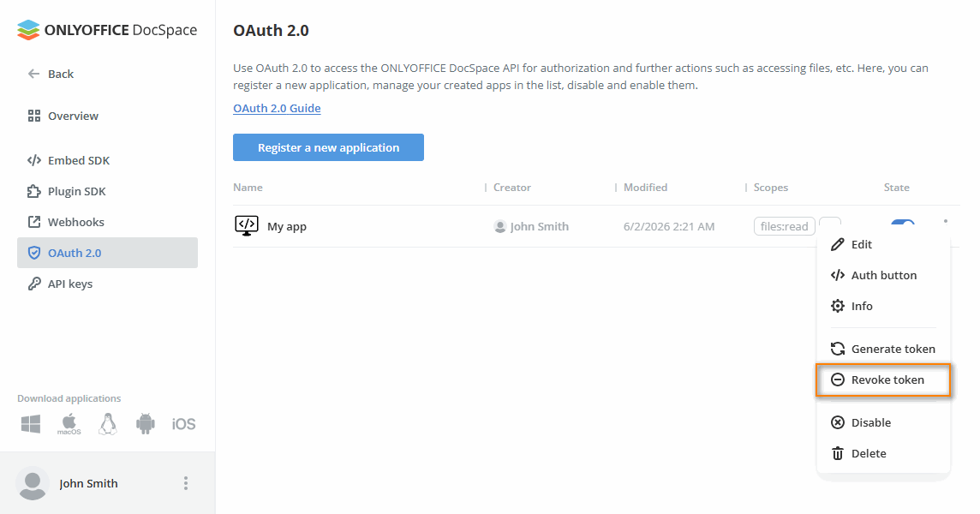The width and height of the screenshot is (980, 514).
Task: Click the OAuth 2.0 page heading
Action: 272,31
